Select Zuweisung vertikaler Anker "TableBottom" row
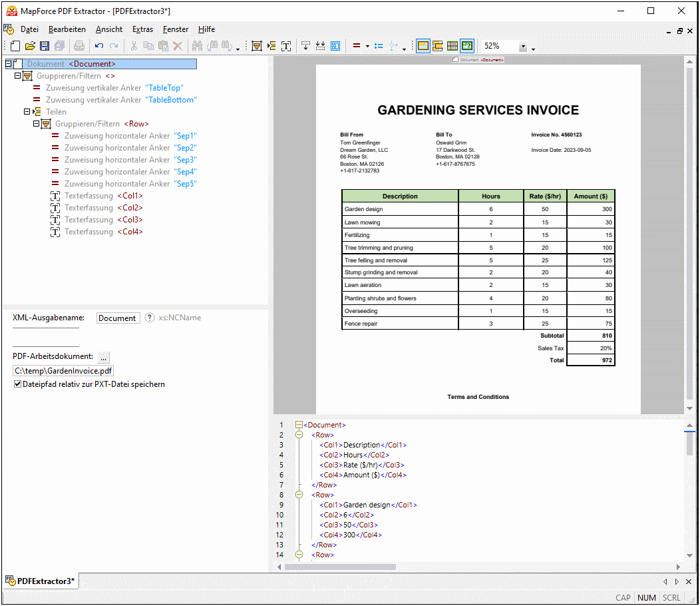This screenshot has width=700, height=606. pos(114,100)
